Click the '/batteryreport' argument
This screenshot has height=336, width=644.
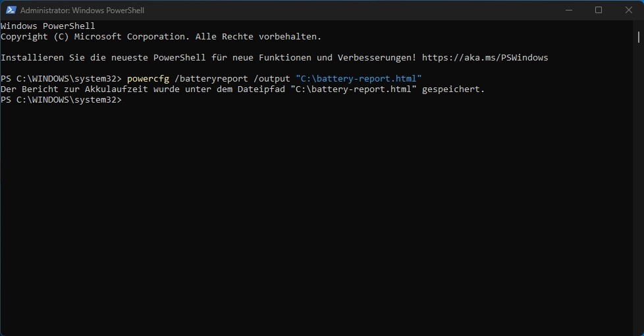pyautogui.click(x=211, y=79)
